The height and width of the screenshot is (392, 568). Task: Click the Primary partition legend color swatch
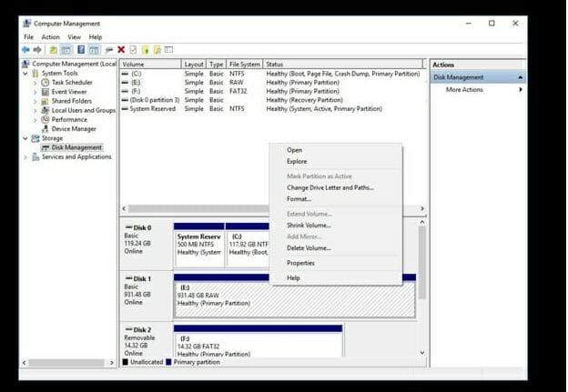point(168,362)
